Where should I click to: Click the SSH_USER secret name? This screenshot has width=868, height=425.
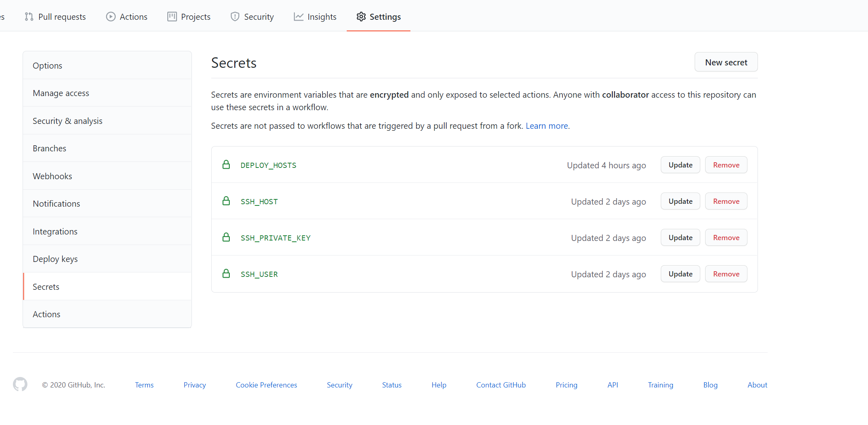coord(259,274)
